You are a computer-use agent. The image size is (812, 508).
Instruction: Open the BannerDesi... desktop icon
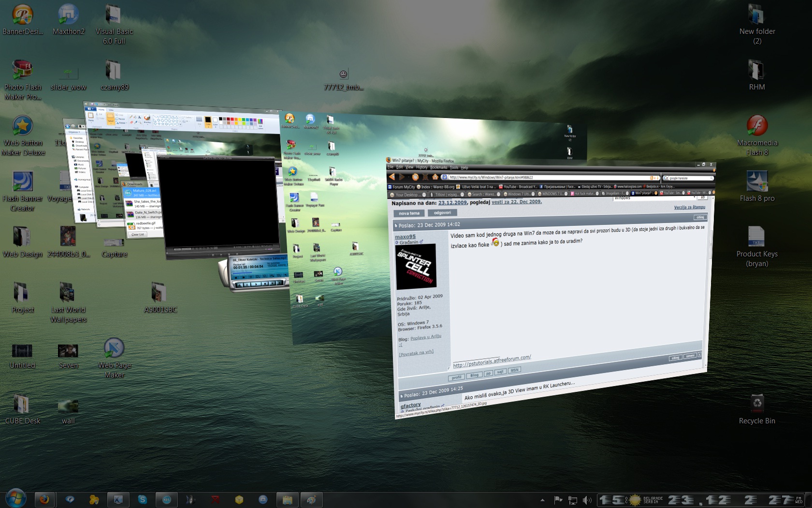pyautogui.click(x=23, y=19)
